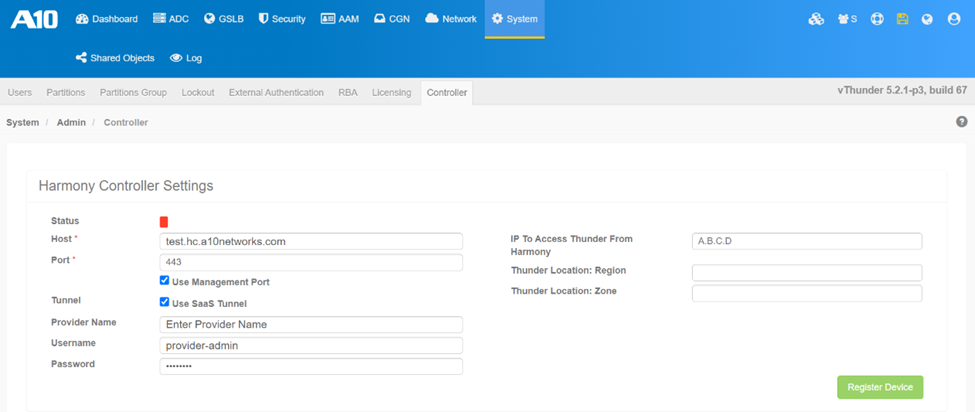Click Thunder Location Region field

coord(806,273)
